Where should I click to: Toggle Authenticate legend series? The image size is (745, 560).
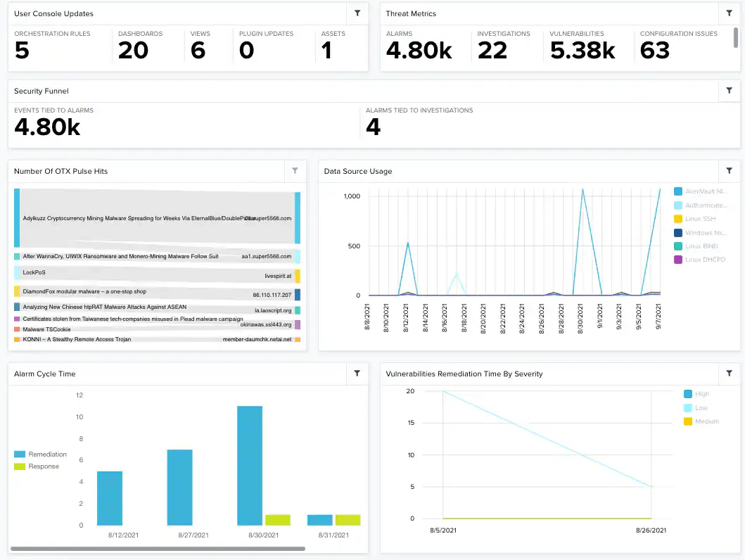pyautogui.click(x=701, y=205)
